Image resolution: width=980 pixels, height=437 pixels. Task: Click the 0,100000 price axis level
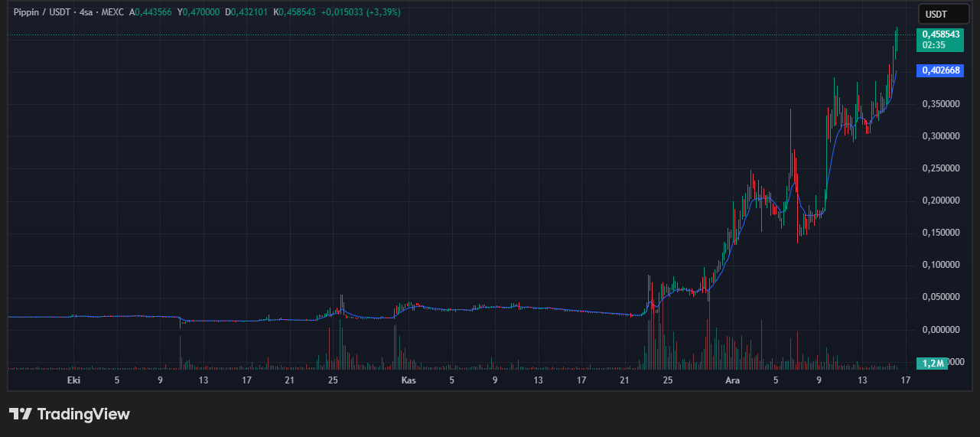click(x=940, y=265)
